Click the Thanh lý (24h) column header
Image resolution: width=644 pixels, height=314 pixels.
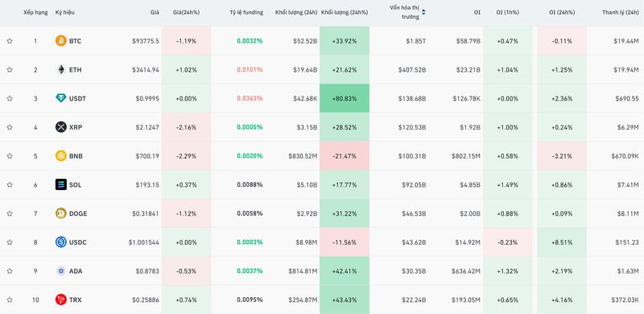621,12
